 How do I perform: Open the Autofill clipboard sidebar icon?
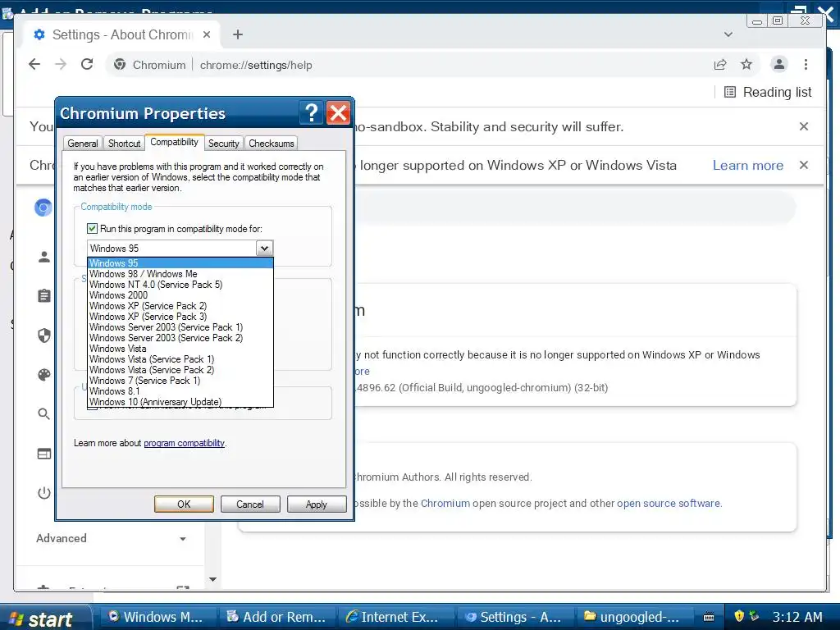pos(44,295)
